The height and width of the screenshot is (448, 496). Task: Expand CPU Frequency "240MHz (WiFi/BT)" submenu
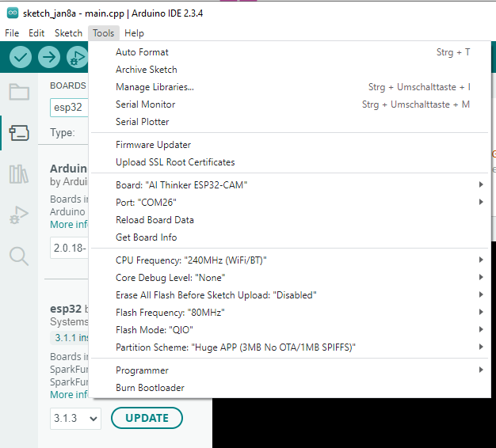click(x=291, y=260)
